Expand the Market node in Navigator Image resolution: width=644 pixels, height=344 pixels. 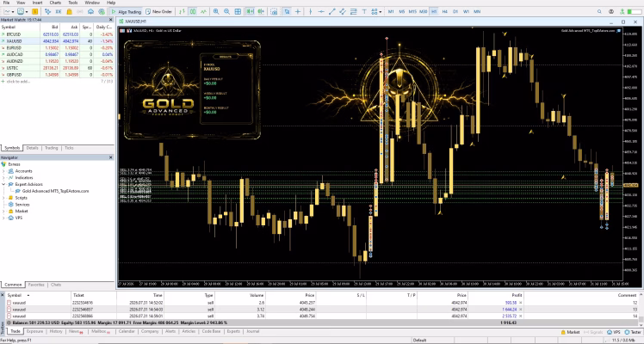tap(4, 212)
